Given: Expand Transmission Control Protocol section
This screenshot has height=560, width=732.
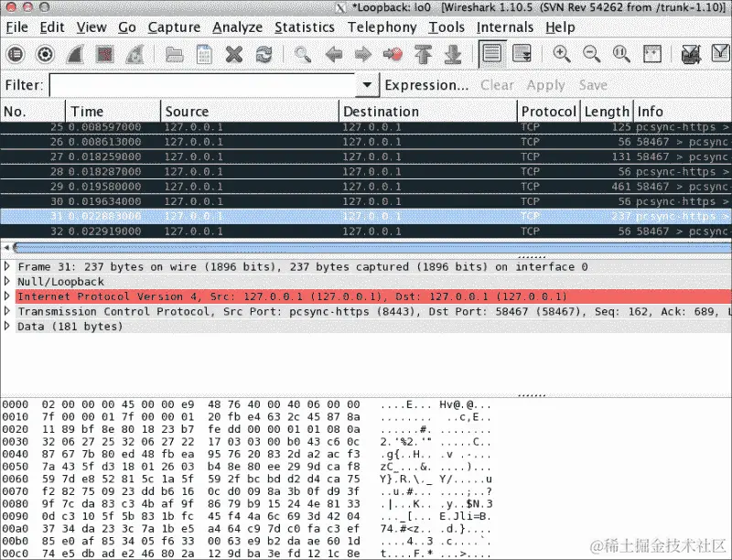Looking at the screenshot, I should point(7,311).
